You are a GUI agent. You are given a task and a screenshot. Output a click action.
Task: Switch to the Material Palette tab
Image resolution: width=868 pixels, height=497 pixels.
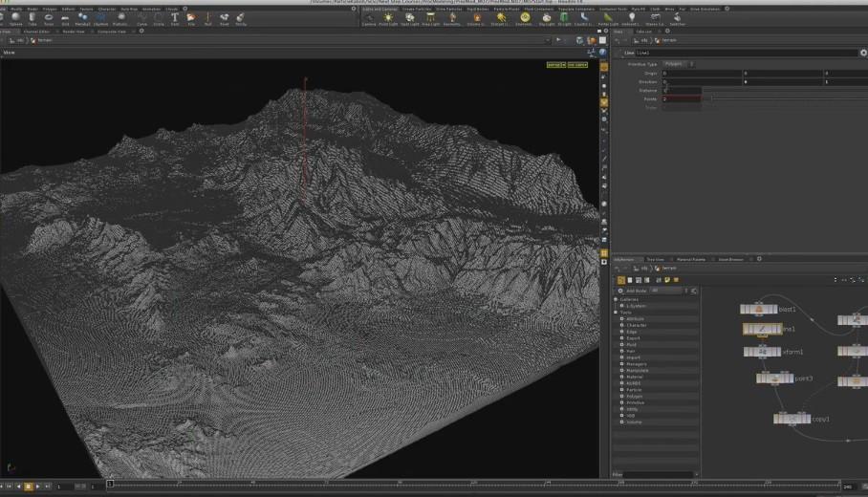691,259
